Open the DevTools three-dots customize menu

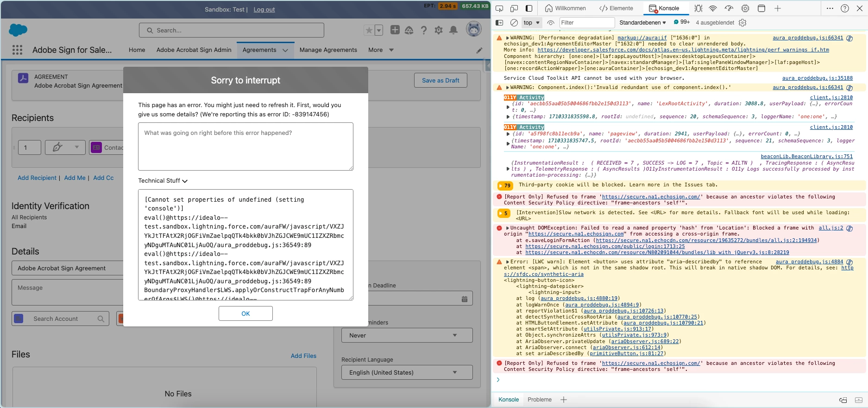tap(830, 8)
